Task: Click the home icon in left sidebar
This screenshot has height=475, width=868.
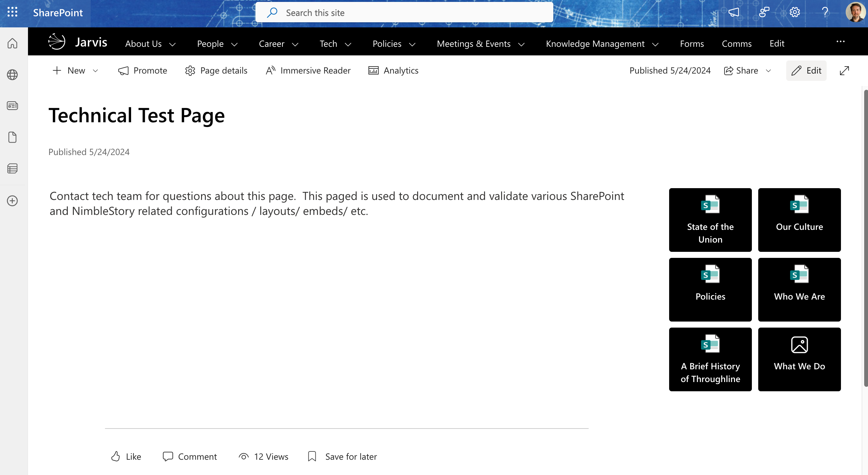Action: point(12,43)
